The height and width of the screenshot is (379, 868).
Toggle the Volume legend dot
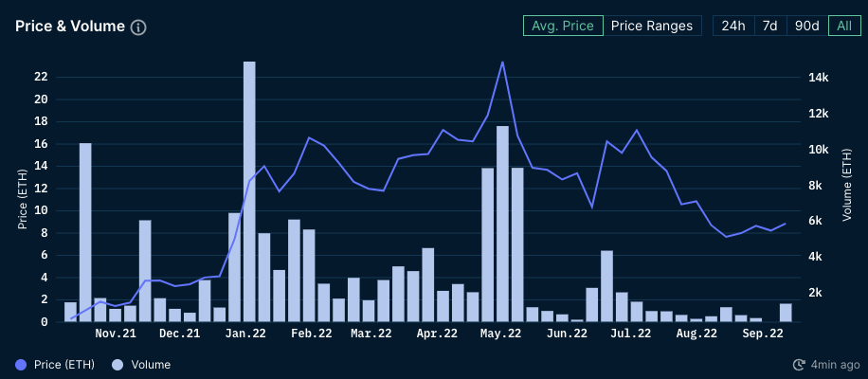point(118,365)
